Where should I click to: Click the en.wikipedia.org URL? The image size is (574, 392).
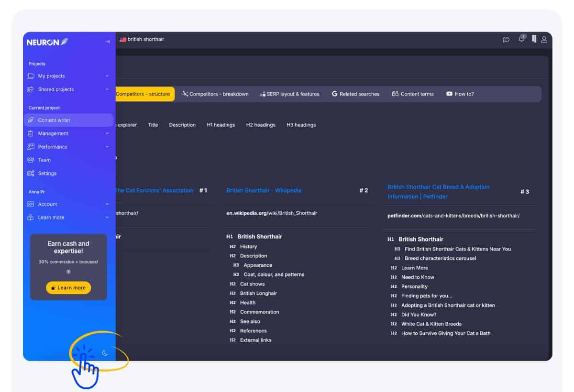pos(272,213)
